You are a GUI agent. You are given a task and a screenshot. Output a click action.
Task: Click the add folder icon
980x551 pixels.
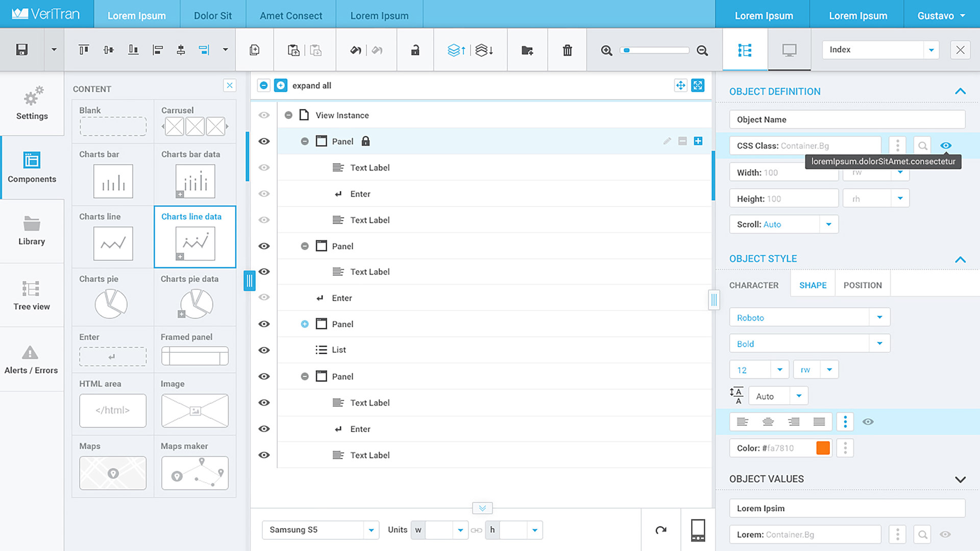(x=527, y=50)
